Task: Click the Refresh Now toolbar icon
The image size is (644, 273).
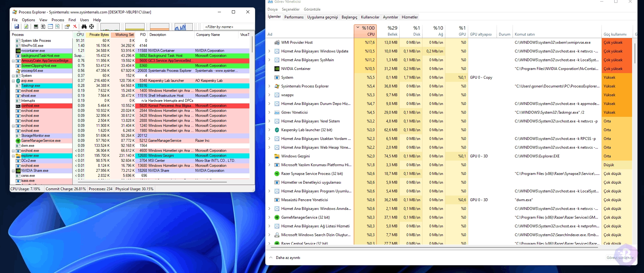Action: (x=26, y=27)
